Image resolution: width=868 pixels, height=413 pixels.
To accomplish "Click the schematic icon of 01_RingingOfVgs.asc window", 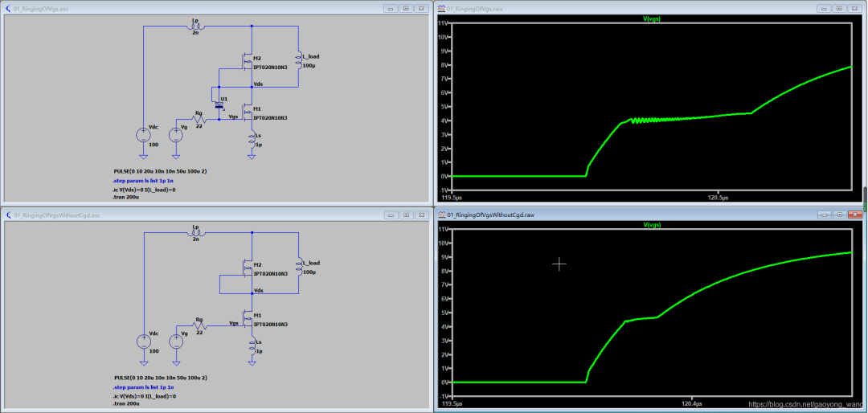I will point(8,9).
